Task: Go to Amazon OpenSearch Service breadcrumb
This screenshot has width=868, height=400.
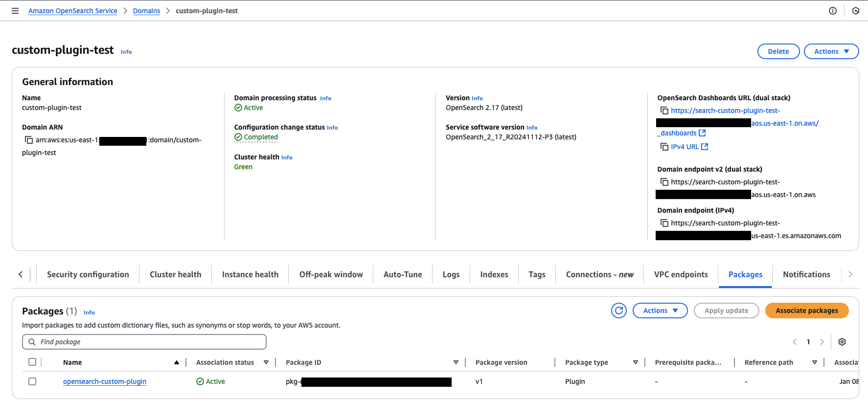Action: 73,11
